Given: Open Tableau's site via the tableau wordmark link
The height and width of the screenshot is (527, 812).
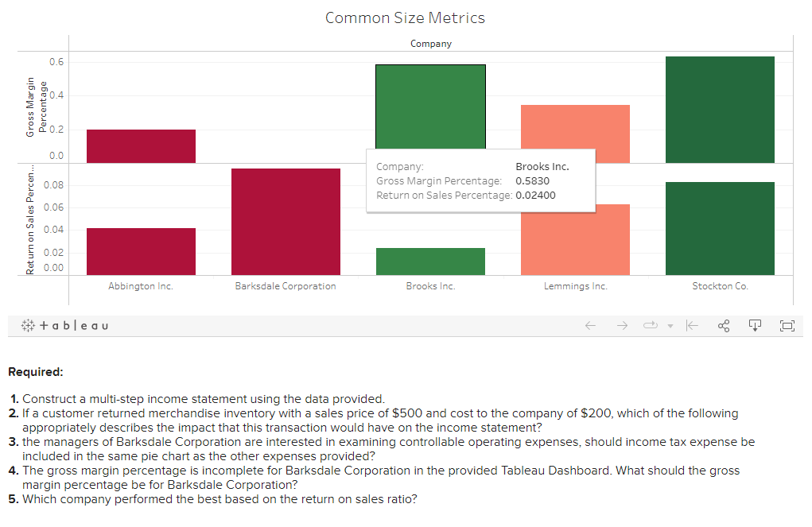Looking at the screenshot, I should 76,325.
